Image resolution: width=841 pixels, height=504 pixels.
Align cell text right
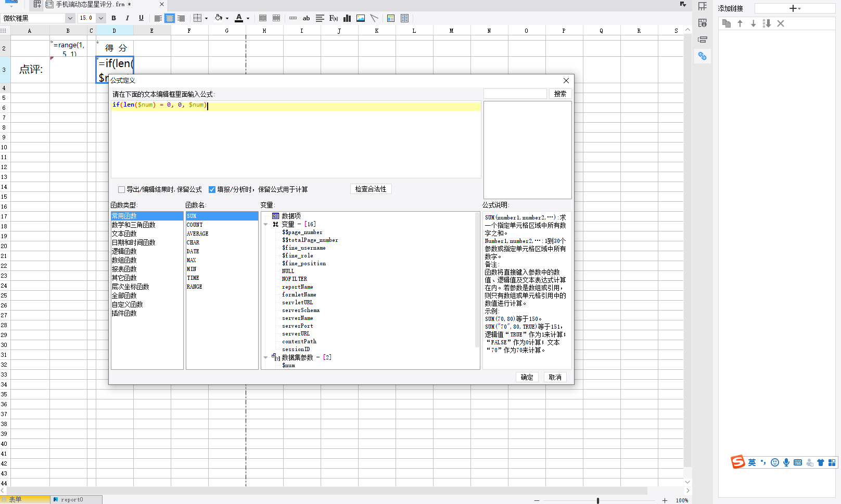(x=181, y=18)
